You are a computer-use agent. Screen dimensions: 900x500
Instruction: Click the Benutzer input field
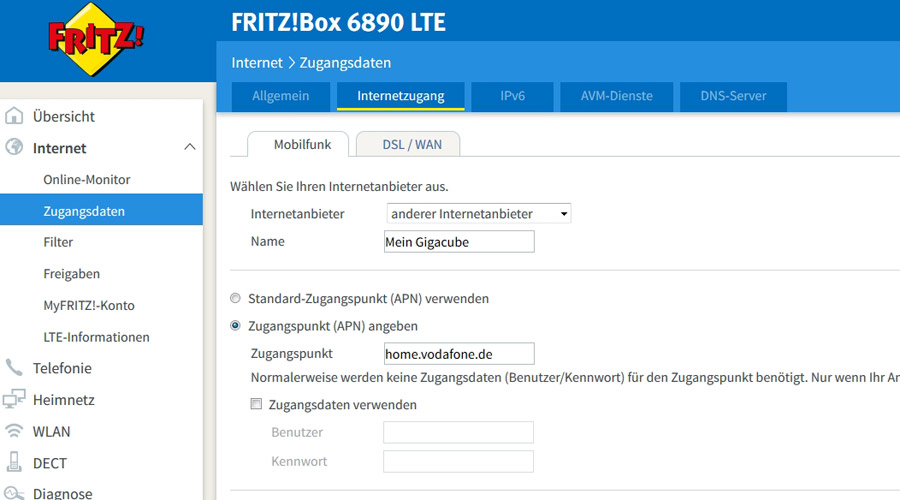pyautogui.click(x=459, y=432)
